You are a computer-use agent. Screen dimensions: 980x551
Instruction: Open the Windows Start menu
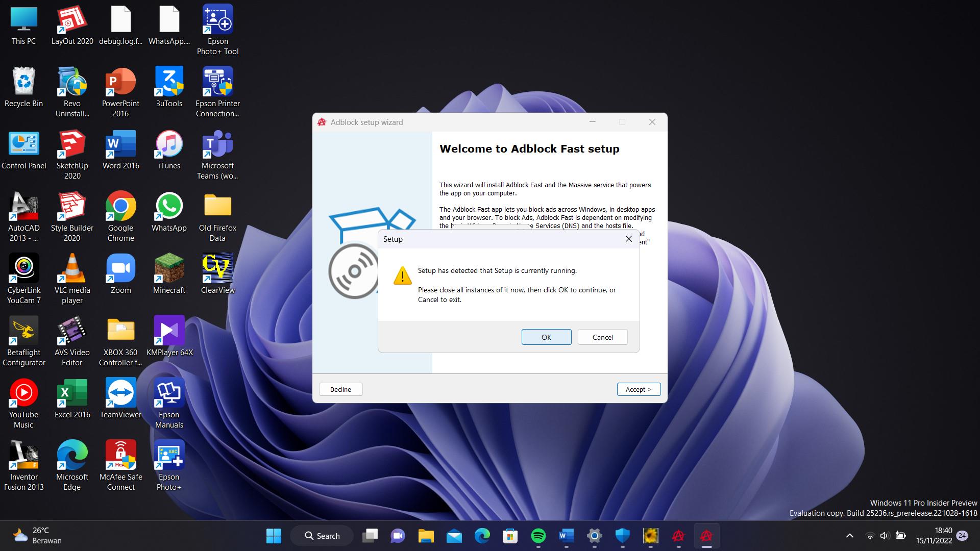274,536
